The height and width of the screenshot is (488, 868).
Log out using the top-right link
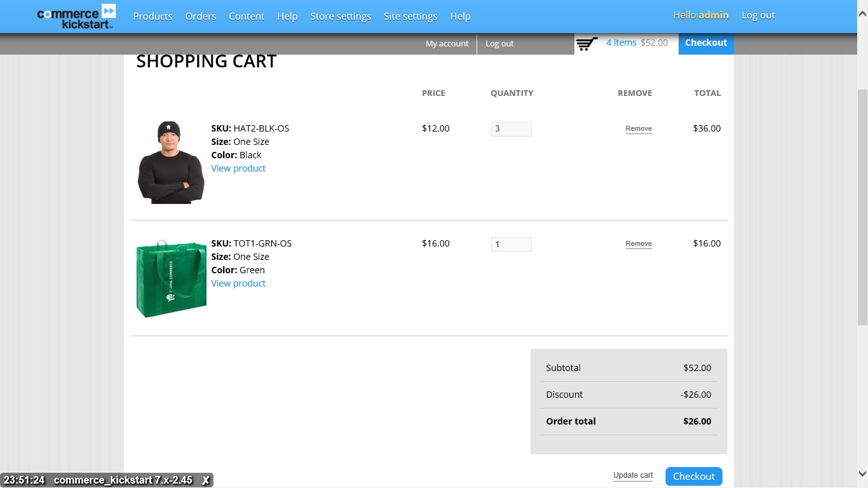coord(758,15)
